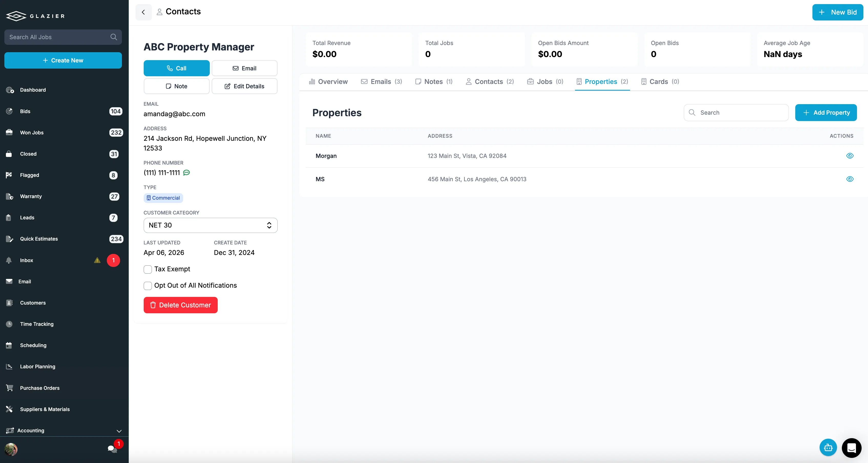Open Customers in the sidebar
The image size is (868, 463).
(x=33, y=303)
